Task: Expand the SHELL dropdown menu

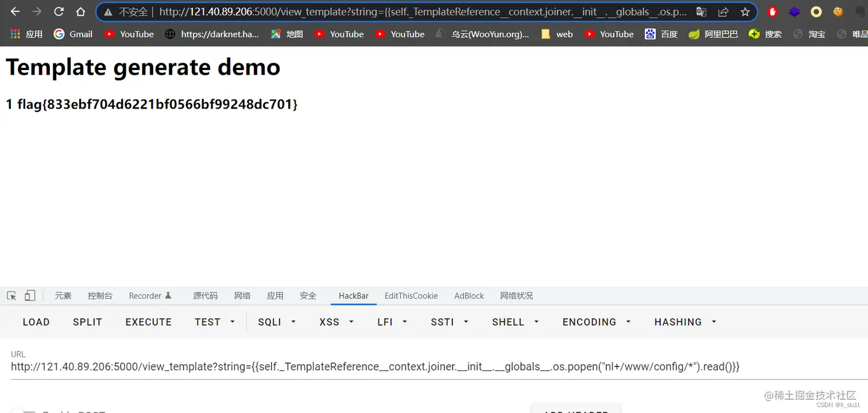Action: coord(516,322)
